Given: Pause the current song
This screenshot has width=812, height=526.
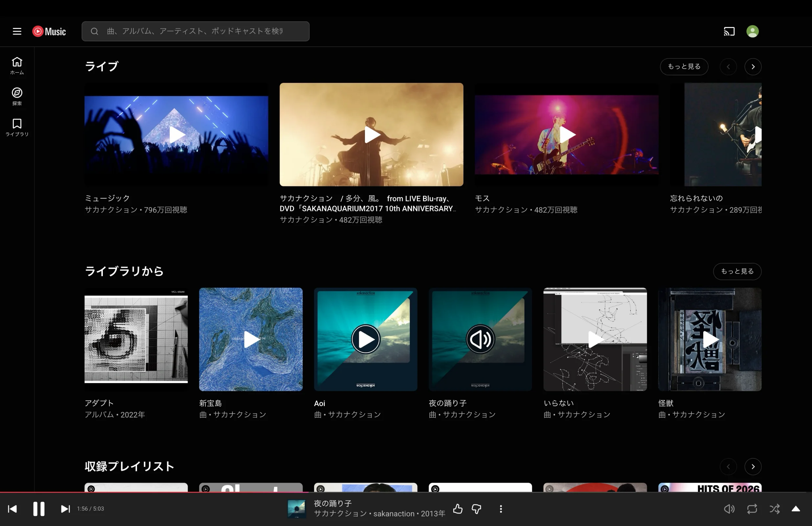Looking at the screenshot, I should point(39,509).
